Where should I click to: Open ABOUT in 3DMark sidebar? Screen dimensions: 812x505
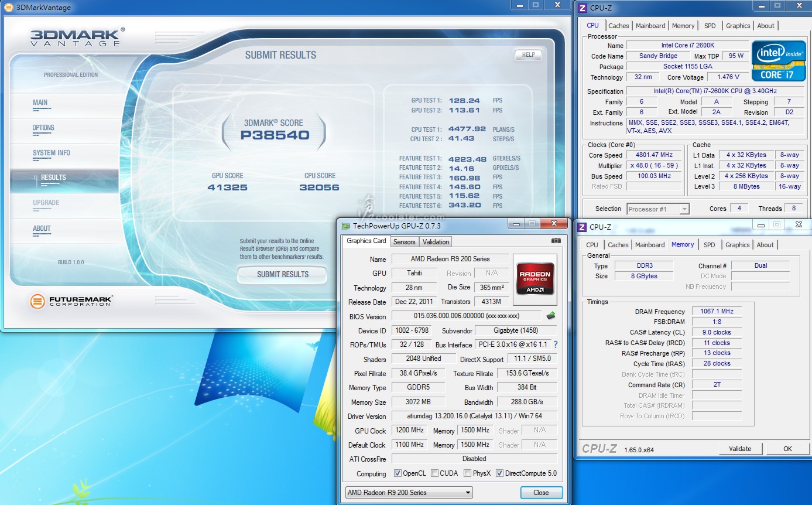pos(64,231)
